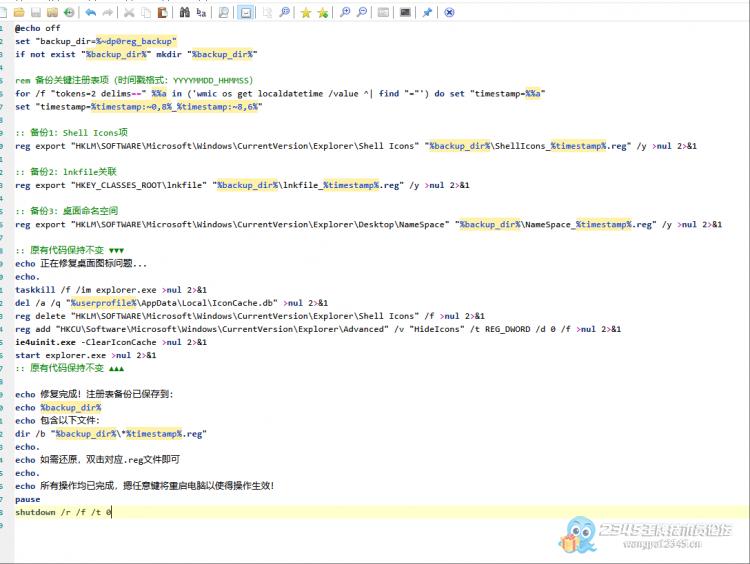Click the ':: 备份3: 桌面命名空间' comment
This screenshot has width=750, height=564.
tap(66, 211)
